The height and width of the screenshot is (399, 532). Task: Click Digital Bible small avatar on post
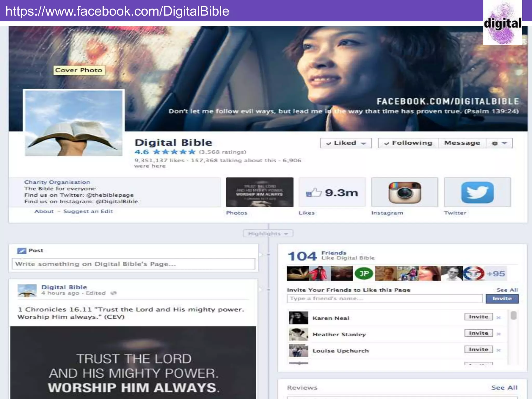(x=27, y=291)
